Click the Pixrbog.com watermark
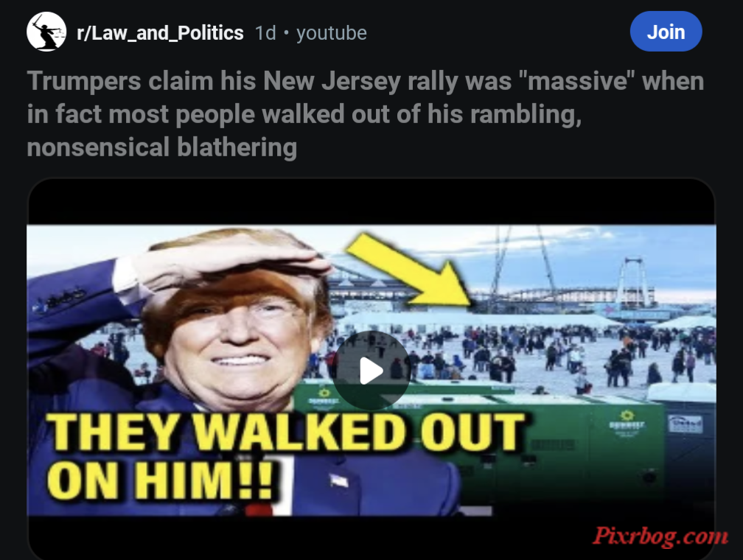 [660, 536]
